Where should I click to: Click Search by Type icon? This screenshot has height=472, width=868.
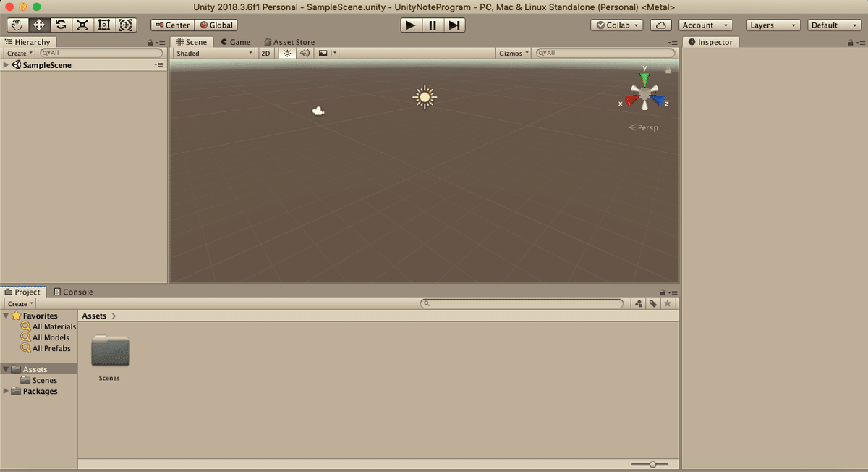[x=638, y=304]
